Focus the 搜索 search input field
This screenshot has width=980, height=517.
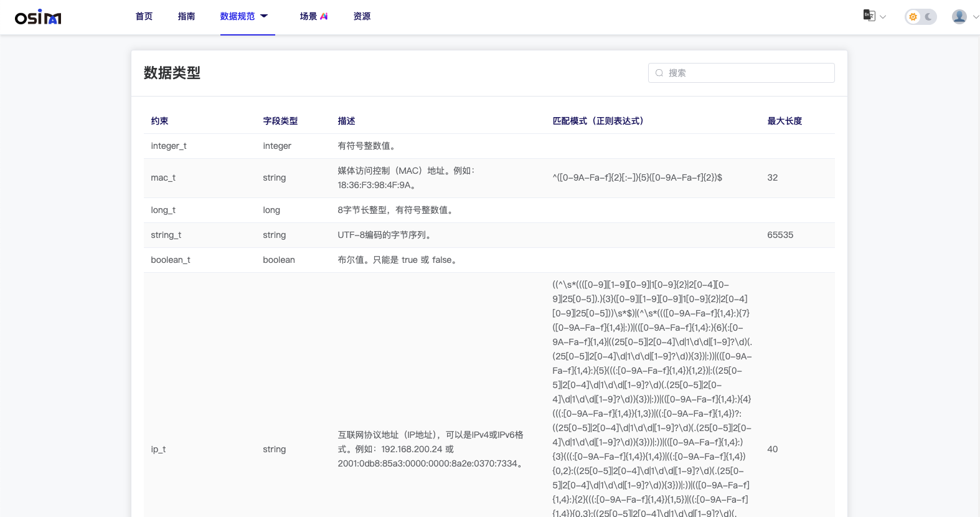747,73
